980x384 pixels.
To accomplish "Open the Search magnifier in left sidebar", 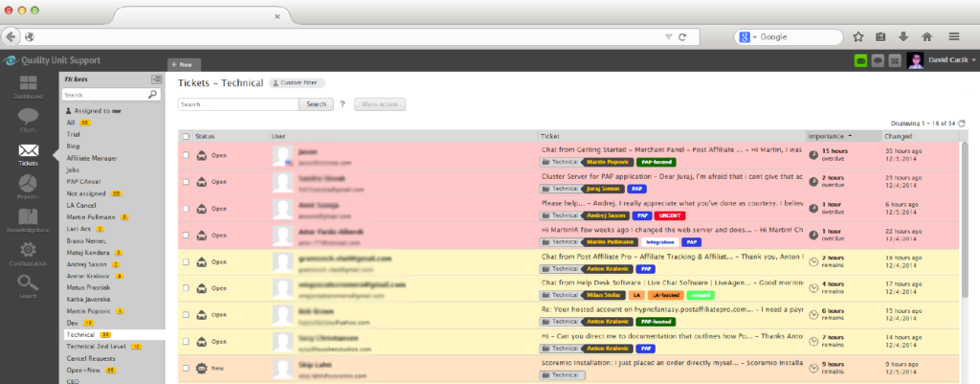I will pos(28,287).
